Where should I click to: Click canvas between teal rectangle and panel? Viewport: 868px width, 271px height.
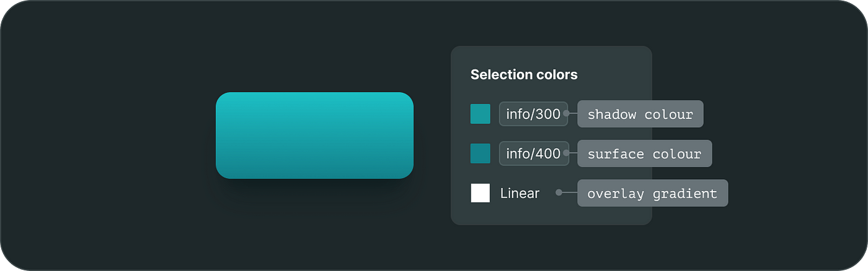pos(432,135)
